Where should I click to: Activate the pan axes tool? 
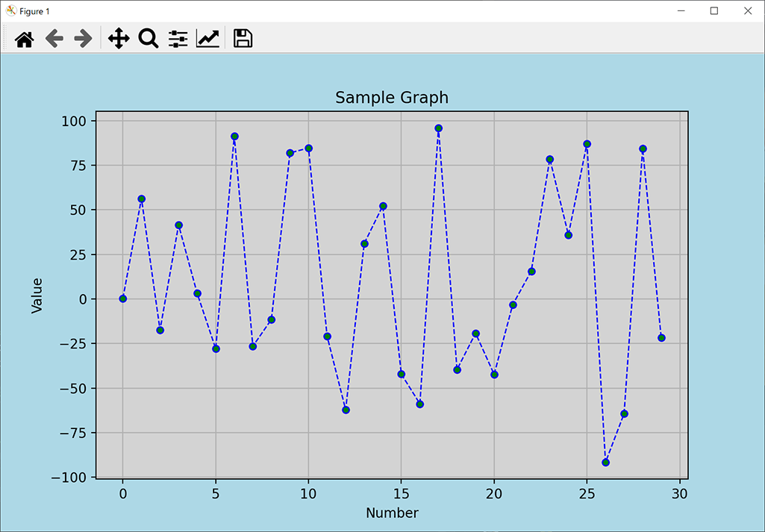[119, 39]
